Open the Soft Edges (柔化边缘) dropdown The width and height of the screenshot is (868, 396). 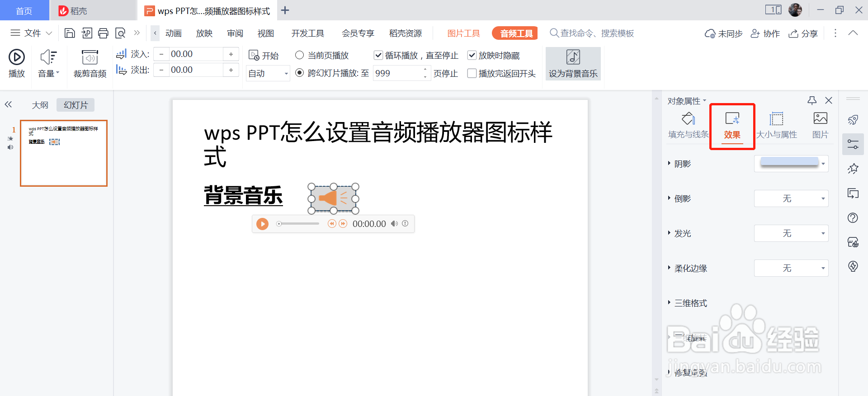pos(791,268)
